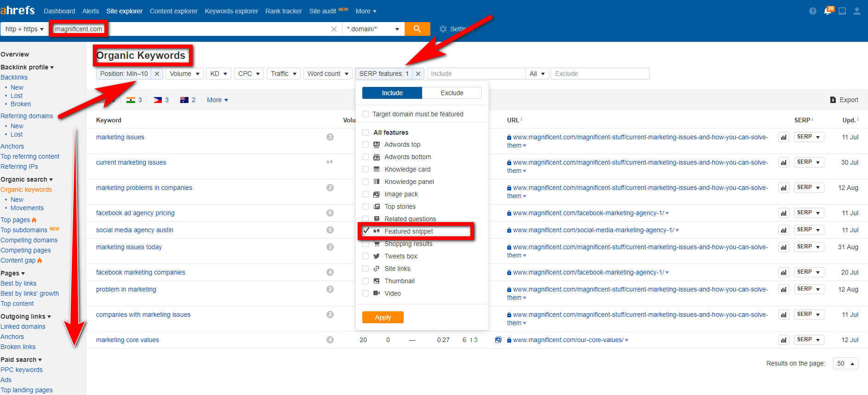Open the Word count filter dropdown

[x=328, y=74]
